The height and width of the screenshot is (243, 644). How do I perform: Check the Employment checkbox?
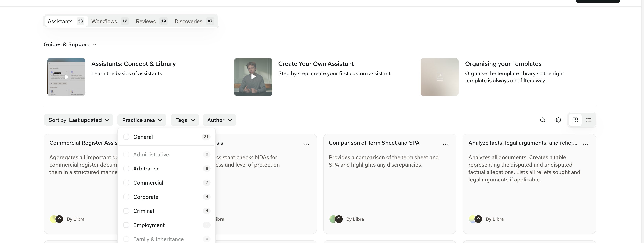[126, 225]
